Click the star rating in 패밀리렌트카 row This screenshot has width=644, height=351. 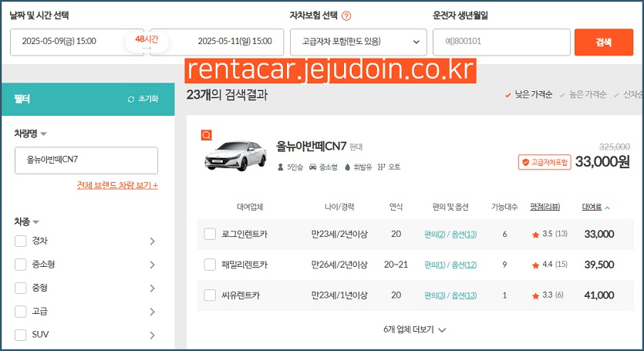click(x=550, y=265)
